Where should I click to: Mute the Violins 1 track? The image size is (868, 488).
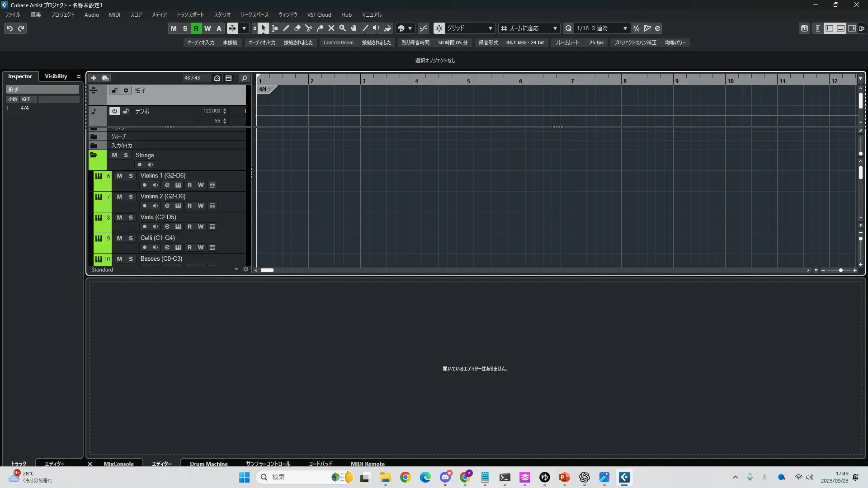[x=119, y=176]
